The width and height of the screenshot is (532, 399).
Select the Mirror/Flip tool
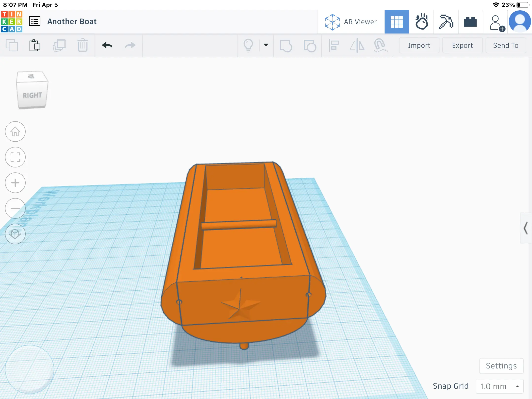click(x=356, y=45)
